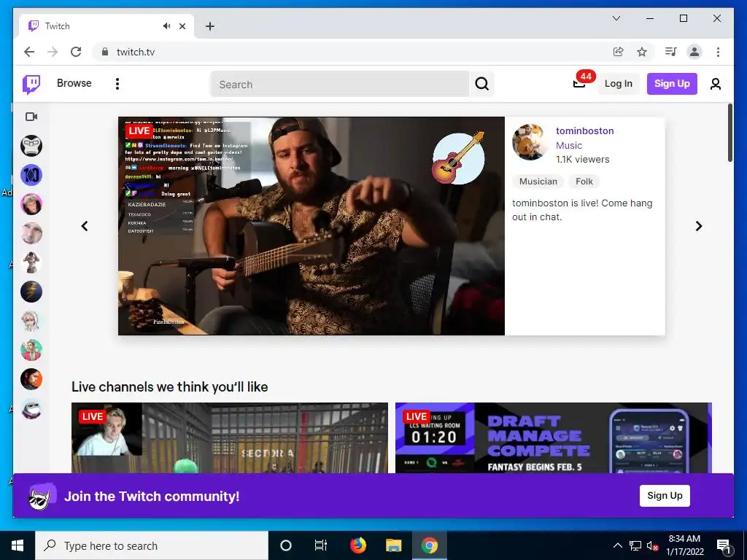This screenshot has height=560, width=747.
Task: Select the Folk tag
Action: point(584,182)
